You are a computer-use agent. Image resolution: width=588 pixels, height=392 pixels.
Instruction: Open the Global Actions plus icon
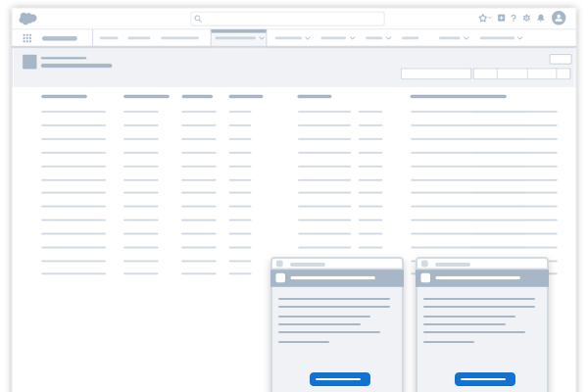click(501, 18)
